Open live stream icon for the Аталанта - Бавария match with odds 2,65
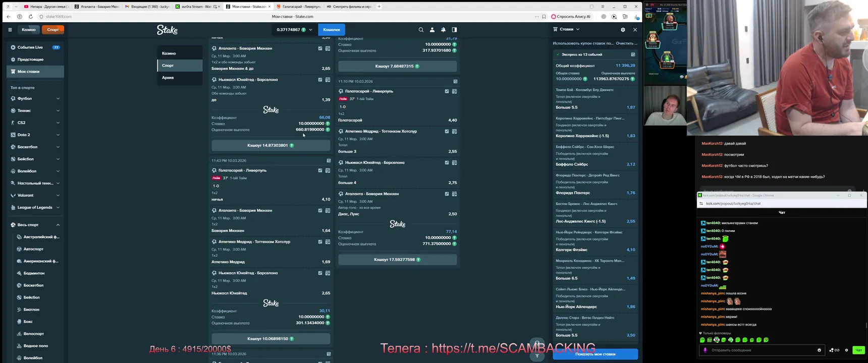The height and width of the screenshot is (363, 868). click(x=328, y=48)
